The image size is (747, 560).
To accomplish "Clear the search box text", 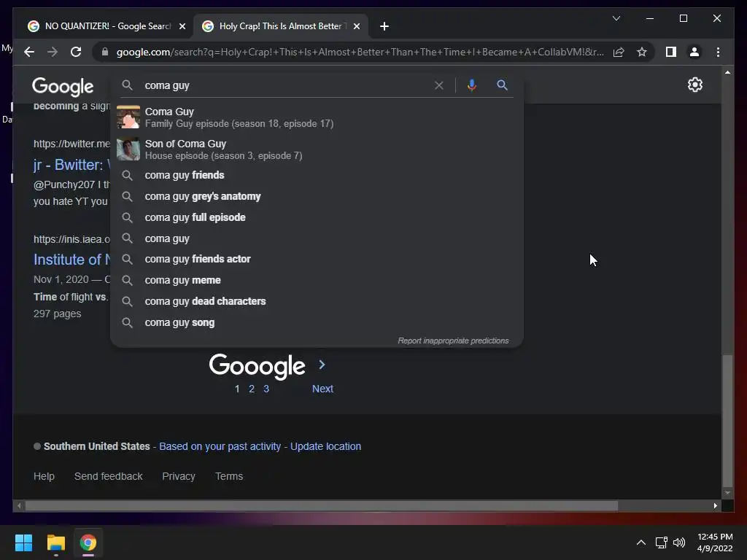I will pos(438,85).
